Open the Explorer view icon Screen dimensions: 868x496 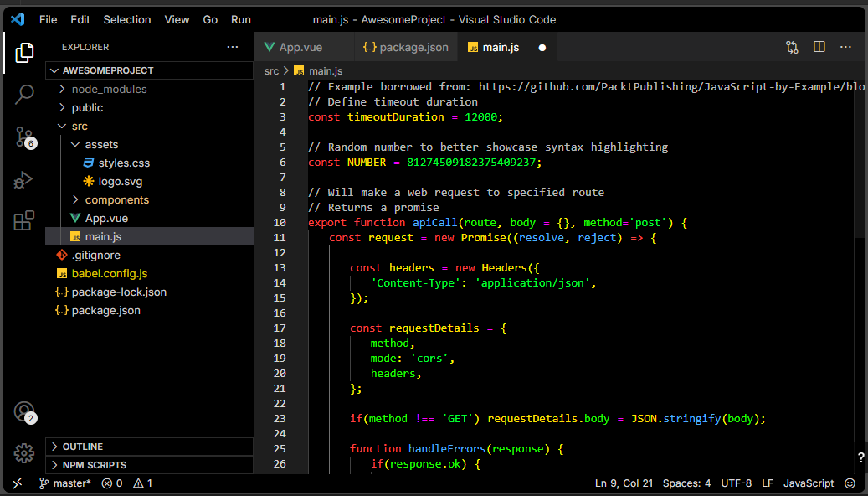point(23,53)
